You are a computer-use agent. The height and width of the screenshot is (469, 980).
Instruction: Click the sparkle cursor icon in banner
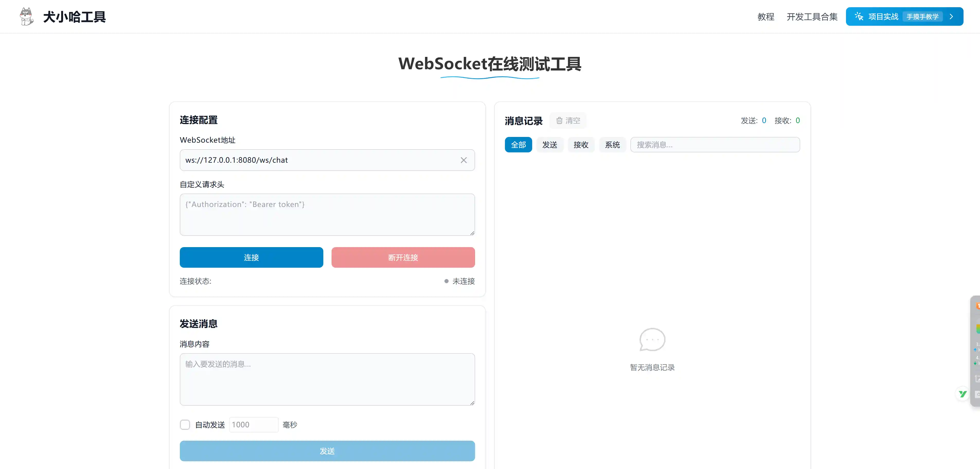click(859, 16)
